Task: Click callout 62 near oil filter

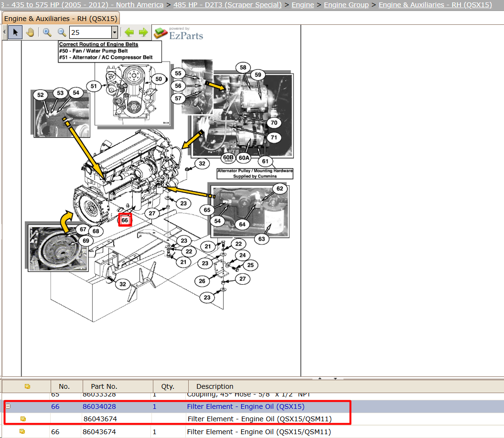Action: coord(280,189)
